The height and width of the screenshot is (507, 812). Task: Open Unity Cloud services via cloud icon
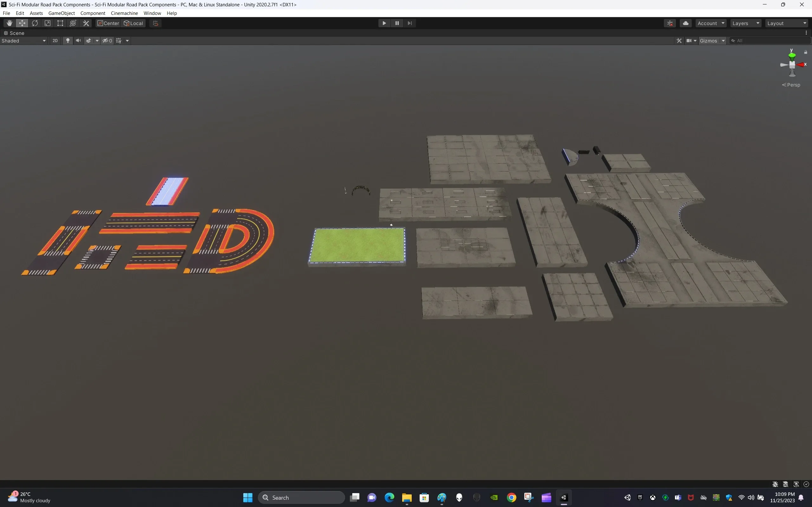click(x=686, y=23)
